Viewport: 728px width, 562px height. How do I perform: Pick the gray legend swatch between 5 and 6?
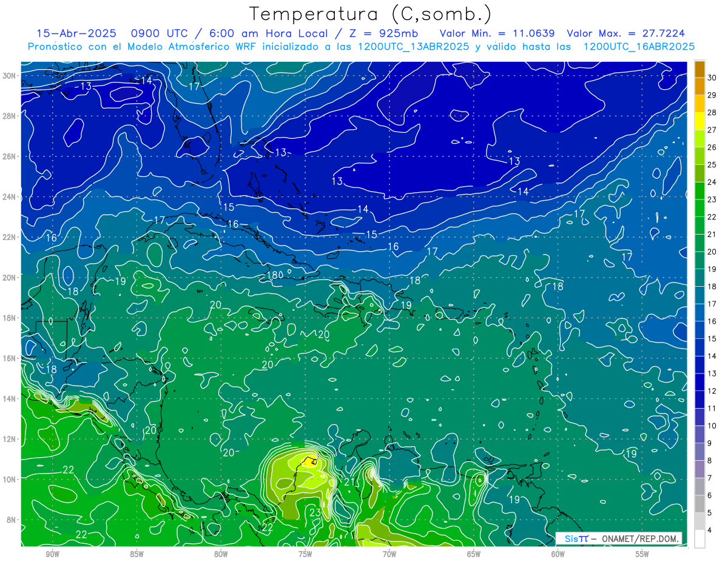click(x=699, y=504)
